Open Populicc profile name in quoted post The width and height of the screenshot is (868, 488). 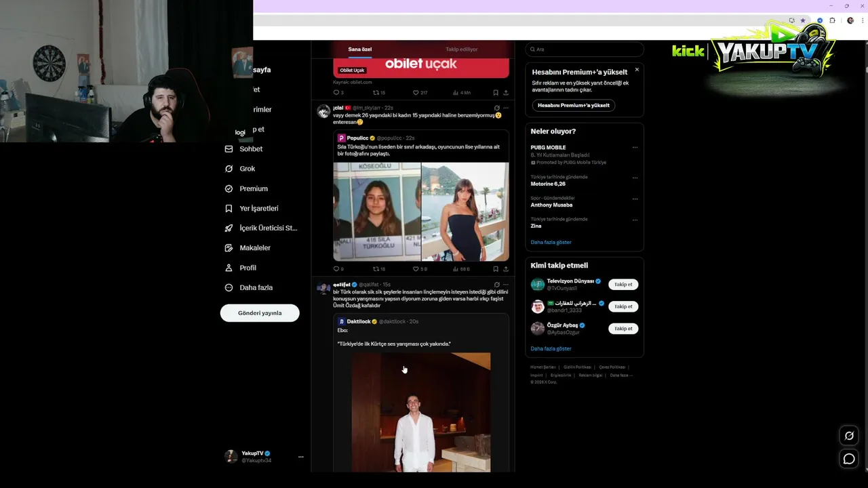click(357, 138)
